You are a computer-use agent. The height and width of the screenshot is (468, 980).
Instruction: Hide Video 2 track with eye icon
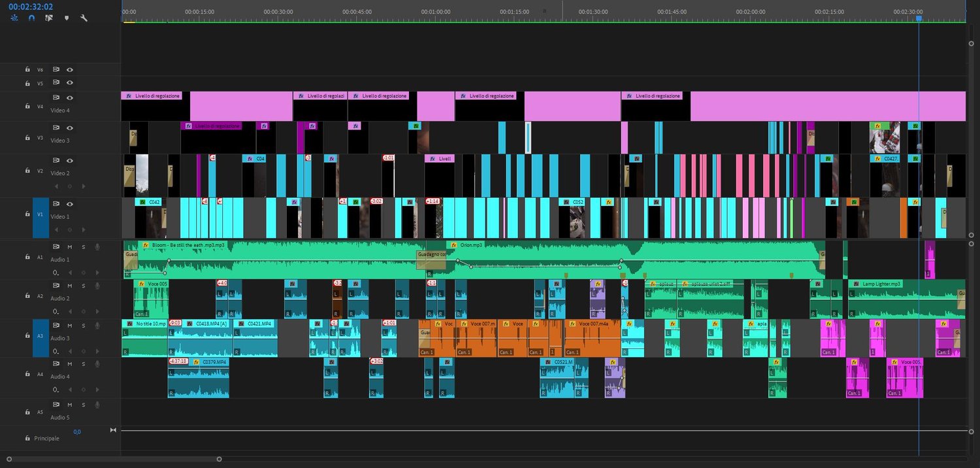pos(69,161)
